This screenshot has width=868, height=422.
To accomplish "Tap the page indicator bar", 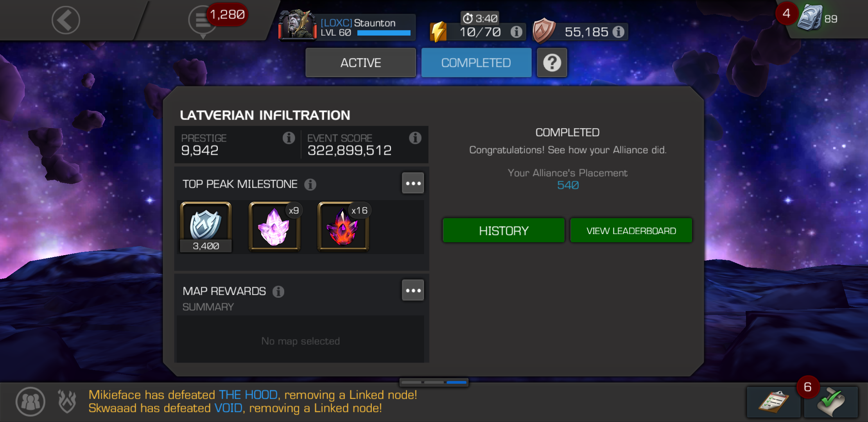I will tap(434, 382).
